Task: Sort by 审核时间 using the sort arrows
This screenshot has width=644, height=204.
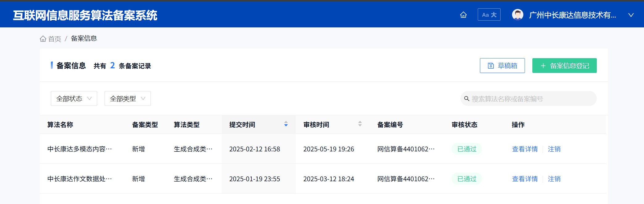Action: coord(360,124)
